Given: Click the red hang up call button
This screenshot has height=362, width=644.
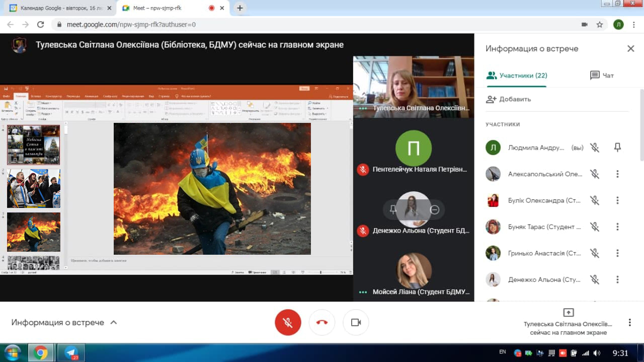Looking at the screenshot, I should pyautogui.click(x=322, y=322).
